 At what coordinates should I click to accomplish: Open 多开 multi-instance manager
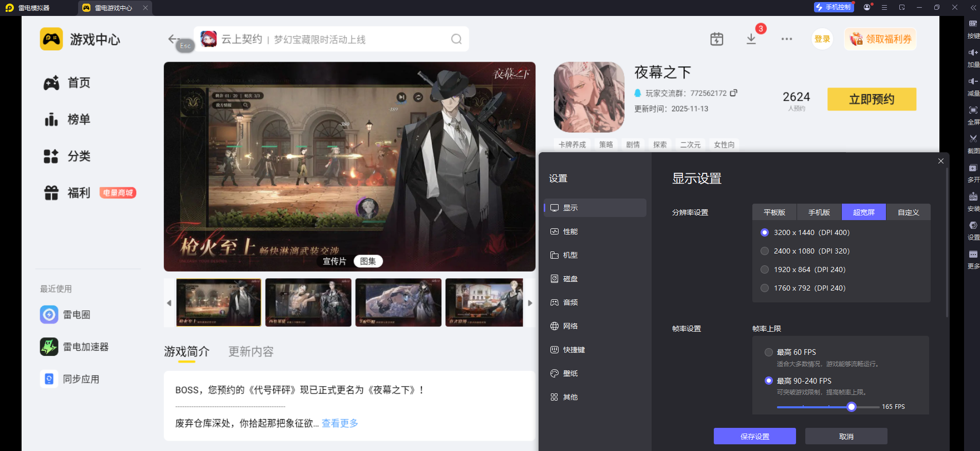point(973,173)
